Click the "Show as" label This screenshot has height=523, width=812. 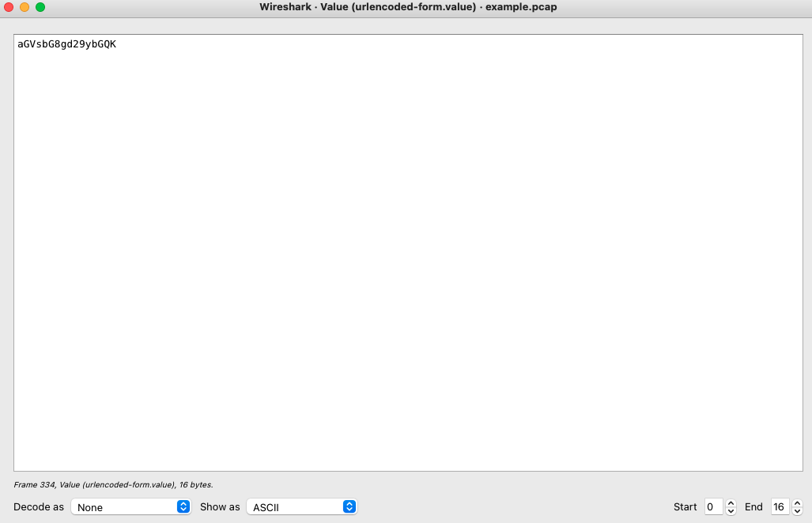(220, 507)
